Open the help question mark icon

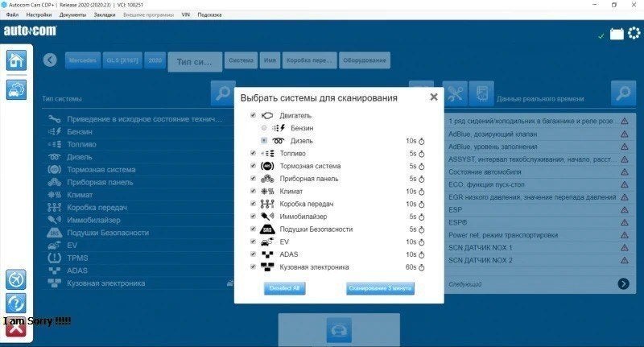click(16, 304)
